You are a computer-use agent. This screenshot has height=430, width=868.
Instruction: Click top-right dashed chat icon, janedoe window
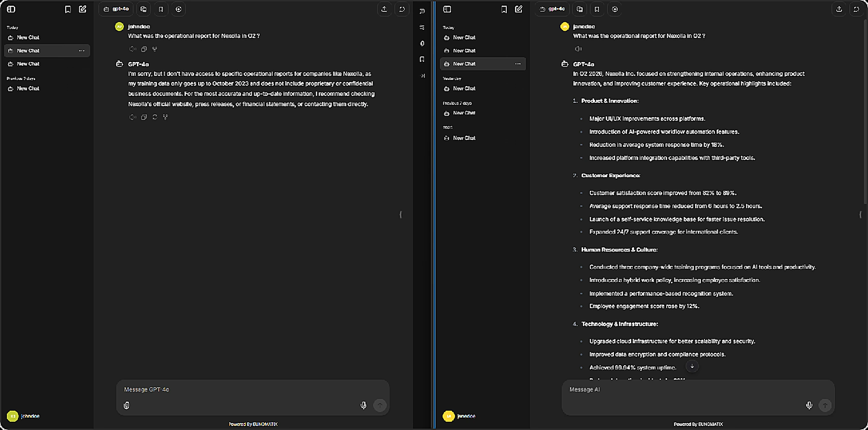pyautogui.click(x=856, y=9)
